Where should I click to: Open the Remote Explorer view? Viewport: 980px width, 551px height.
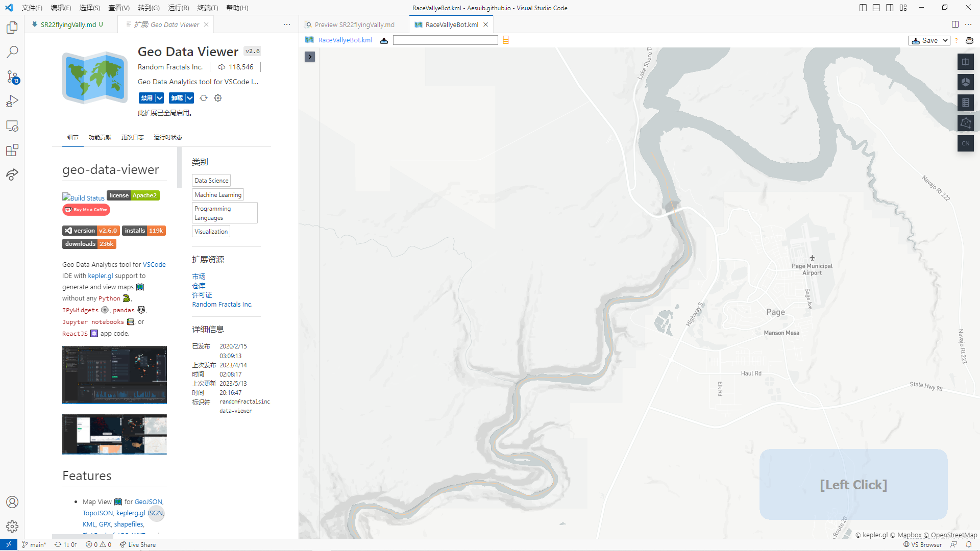pos(12,126)
